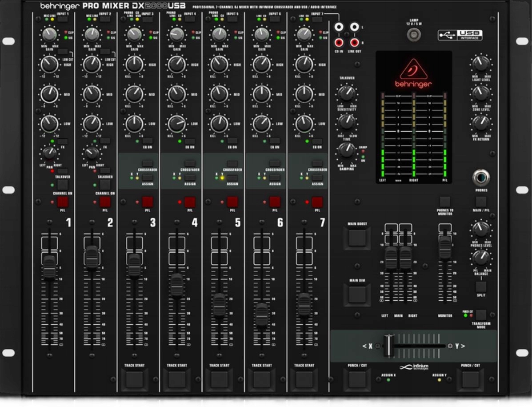Viewport: 532px width, 407px height.
Task: Enable Low Cut on channel 1
Action: (x=62, y=52)
